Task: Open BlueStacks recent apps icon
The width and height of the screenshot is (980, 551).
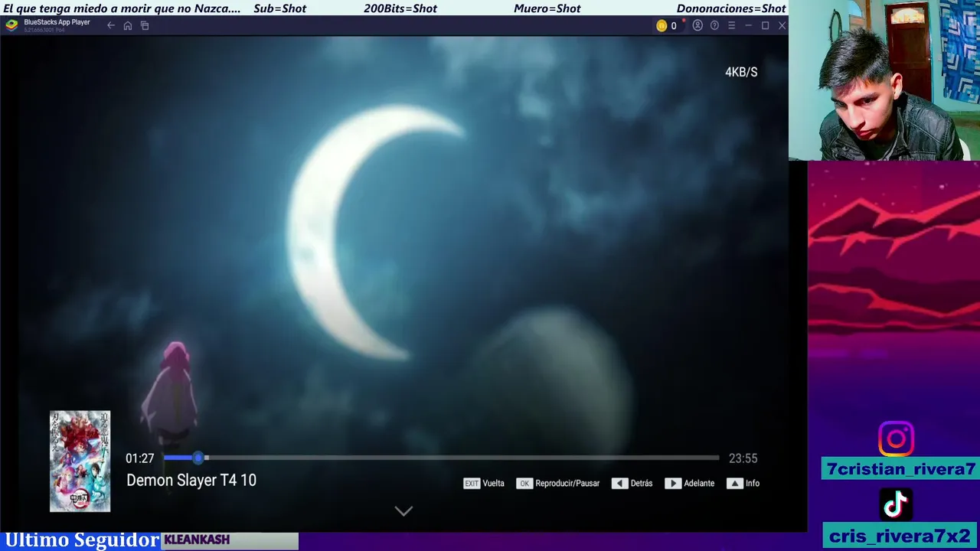Action: [145, 25]
